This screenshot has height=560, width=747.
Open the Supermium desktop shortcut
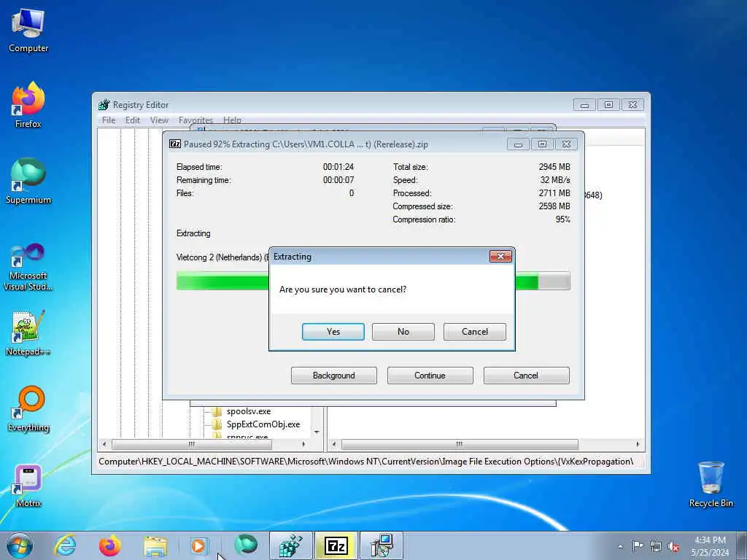pyautogui.click(x=28, y=181)
